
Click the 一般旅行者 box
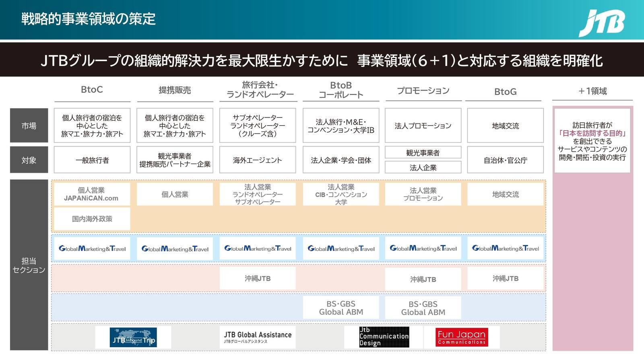point(92,160)
